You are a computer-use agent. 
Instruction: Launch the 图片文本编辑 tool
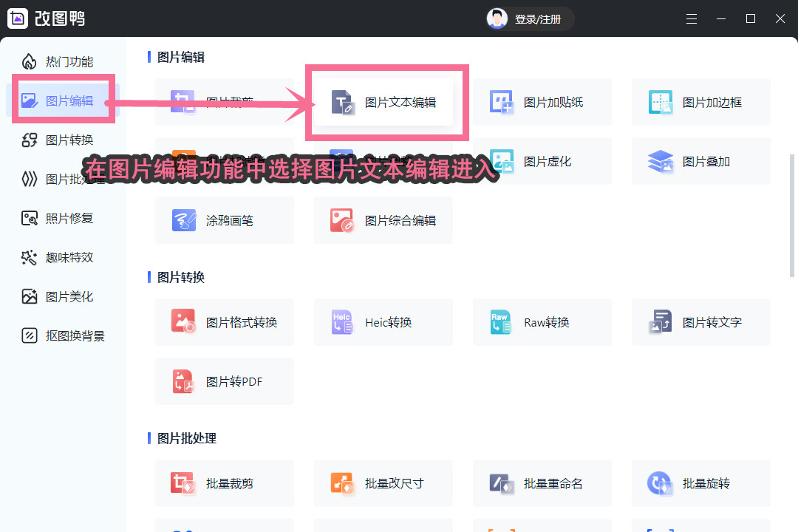click(x=383, y=102)
